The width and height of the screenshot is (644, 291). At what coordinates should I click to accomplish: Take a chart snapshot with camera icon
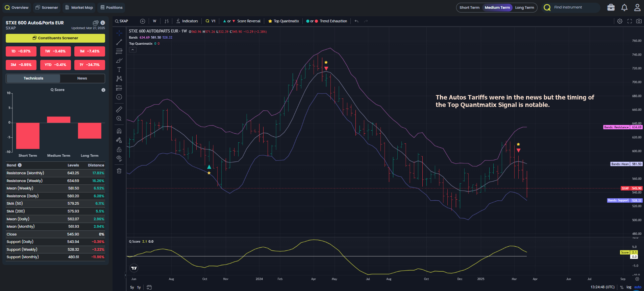tap(639, 21)
